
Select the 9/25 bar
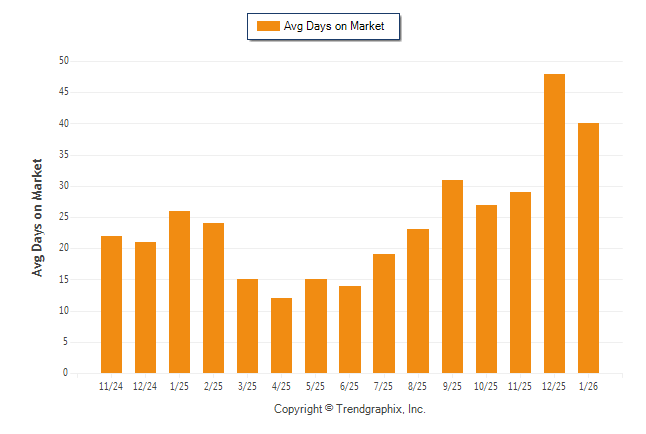pos(452,276)
